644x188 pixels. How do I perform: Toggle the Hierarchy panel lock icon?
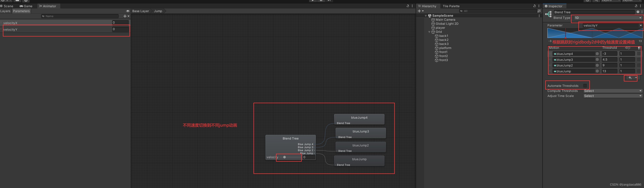point(535,6)
